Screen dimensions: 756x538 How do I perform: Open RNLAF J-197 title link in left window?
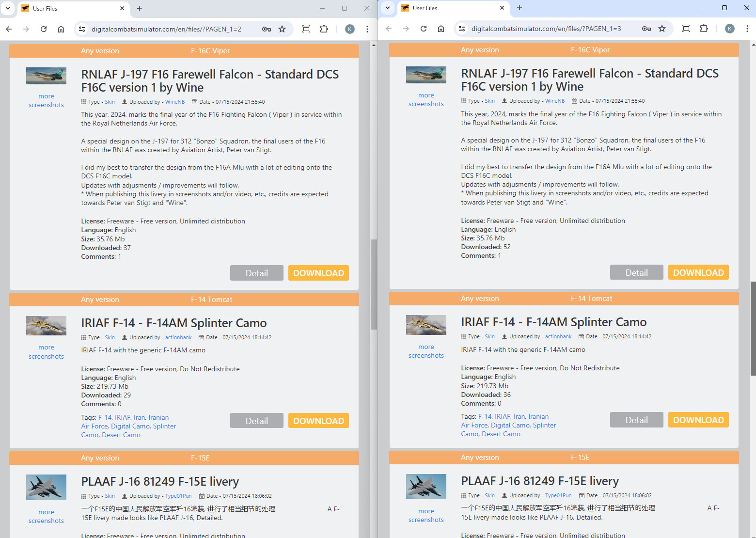click(210, 81)
